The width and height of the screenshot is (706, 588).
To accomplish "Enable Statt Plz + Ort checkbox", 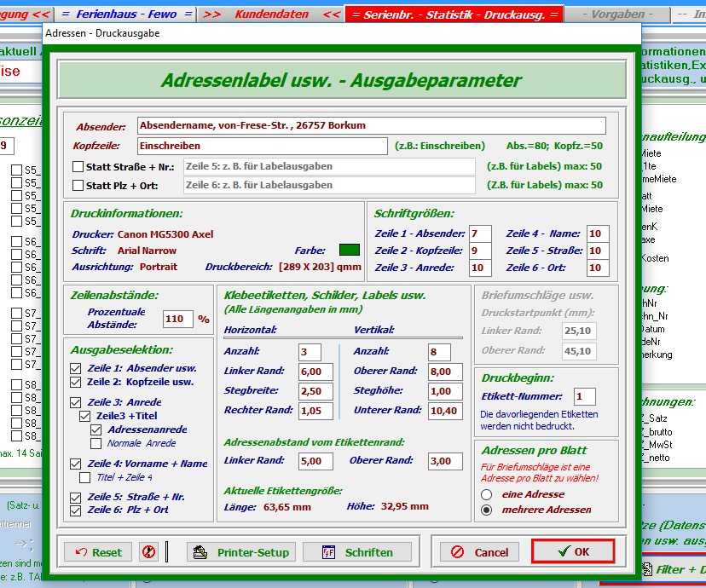I will click(78, 185).
